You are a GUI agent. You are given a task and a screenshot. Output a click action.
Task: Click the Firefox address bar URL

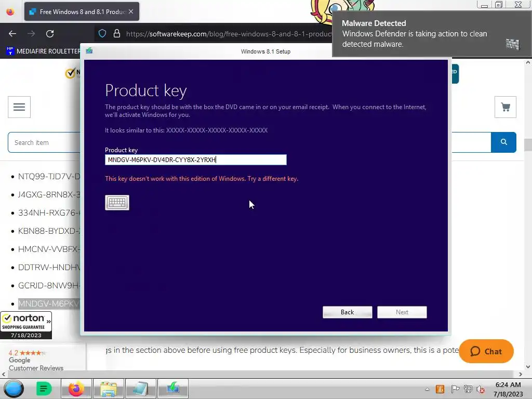tap(229, 34)
